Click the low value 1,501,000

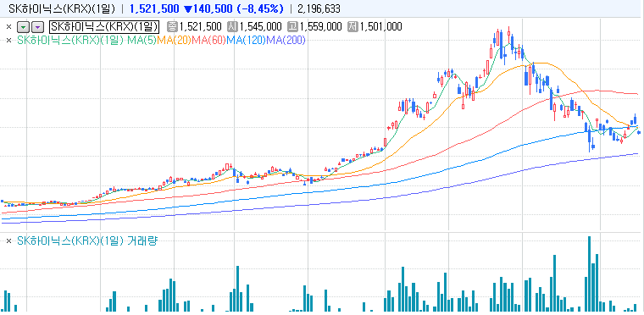click(x=380, y=27)
